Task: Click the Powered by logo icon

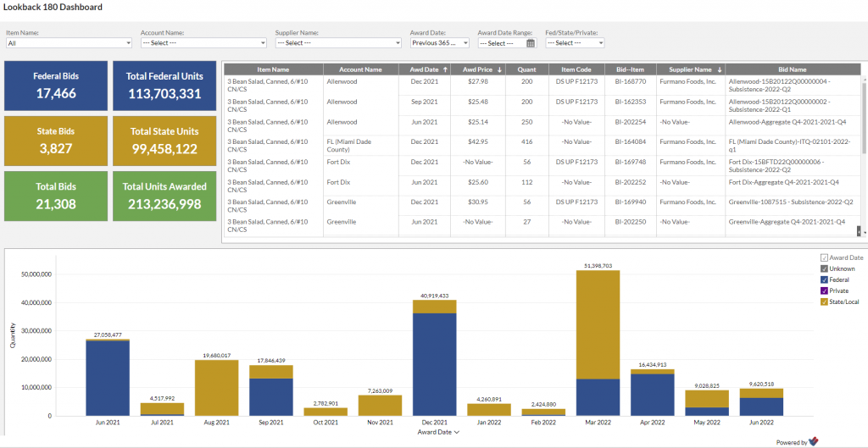Action: [813, 441]
